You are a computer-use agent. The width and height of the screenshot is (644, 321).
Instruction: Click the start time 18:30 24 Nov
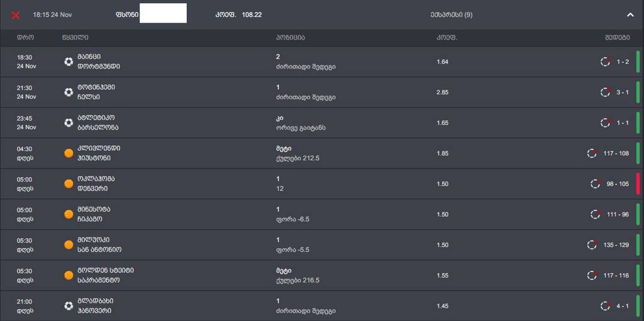pos(26,62)
